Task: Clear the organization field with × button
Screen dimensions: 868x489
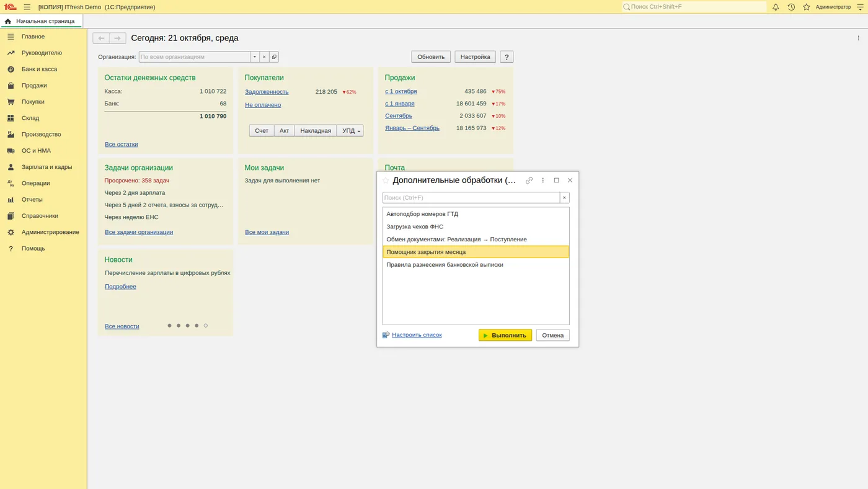Action: (x=264, y=56)
